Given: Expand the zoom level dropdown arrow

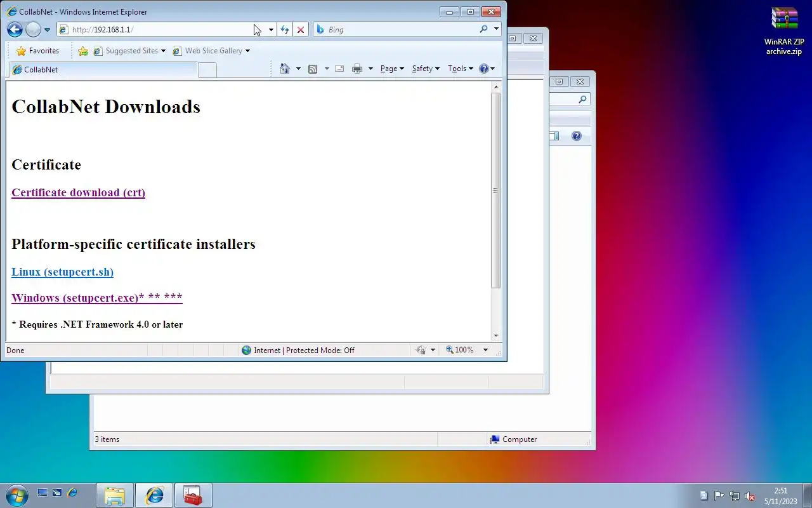Looking at the screenshot, I should (x=486, y=350).
